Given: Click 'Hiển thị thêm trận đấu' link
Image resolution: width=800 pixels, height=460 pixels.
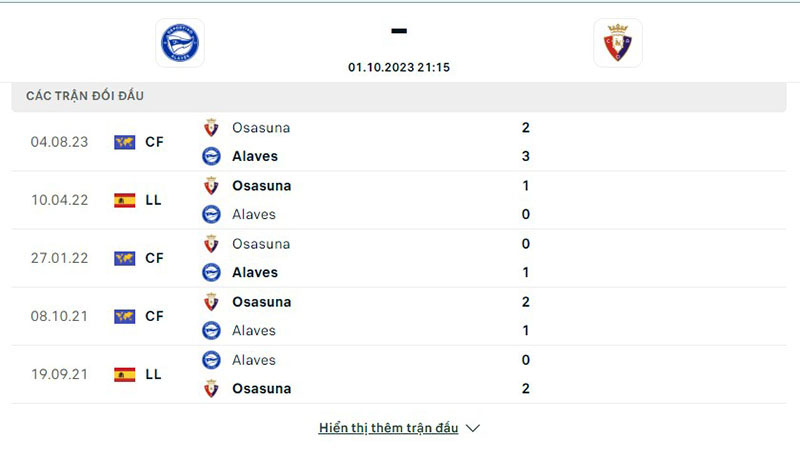Looking at the screenshot, I should [388, 428].
